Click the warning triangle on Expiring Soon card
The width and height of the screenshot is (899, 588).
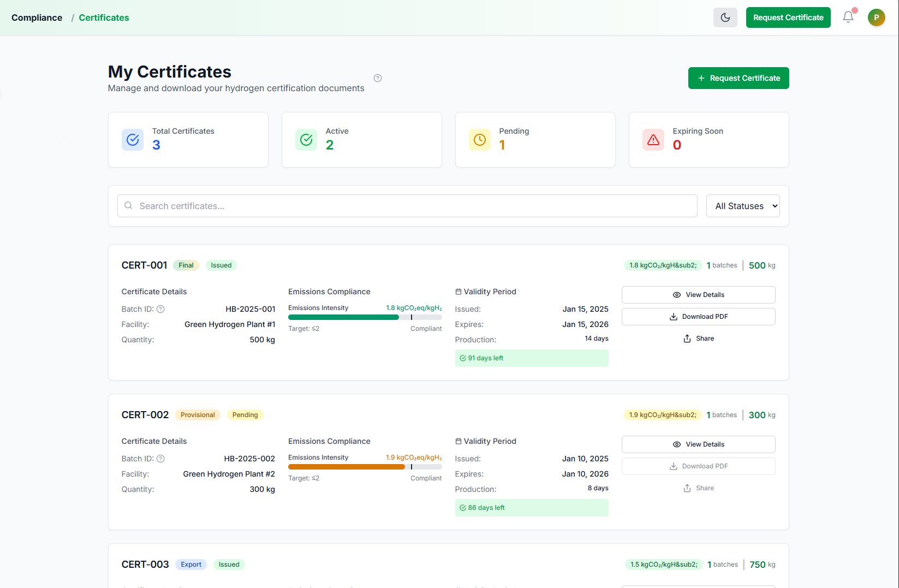(653, 140)
